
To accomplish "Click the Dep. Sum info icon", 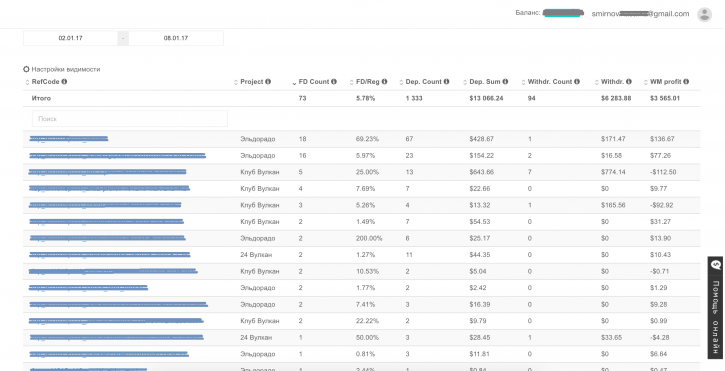I will pyautogui.click(x=505, y=81).
